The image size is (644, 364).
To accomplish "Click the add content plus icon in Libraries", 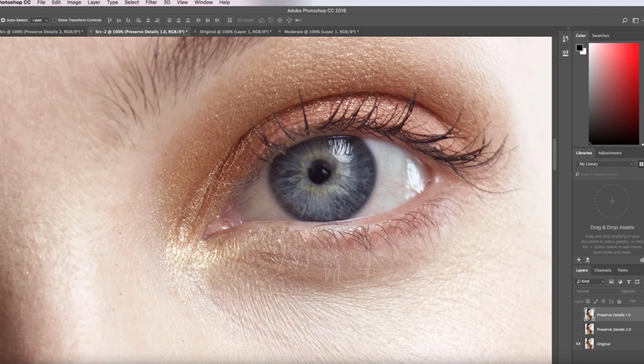I will pyautogui.click(x=579, y=260).
